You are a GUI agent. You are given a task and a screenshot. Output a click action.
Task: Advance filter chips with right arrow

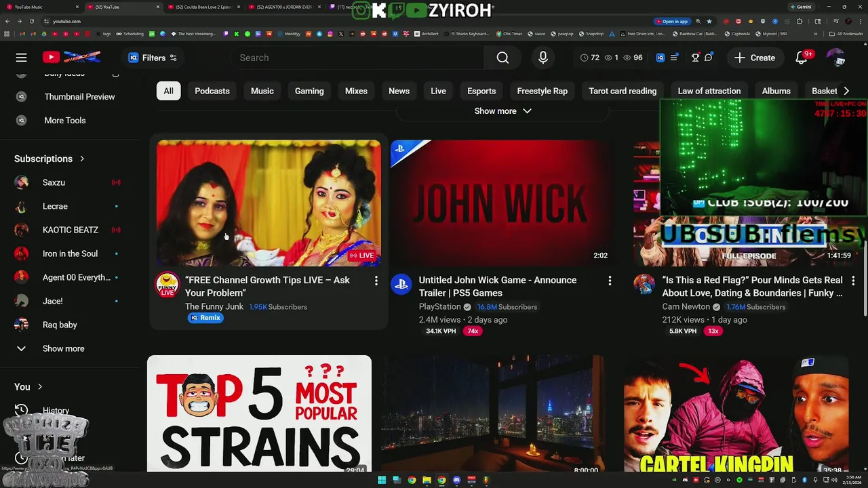(x=846, y=91)
